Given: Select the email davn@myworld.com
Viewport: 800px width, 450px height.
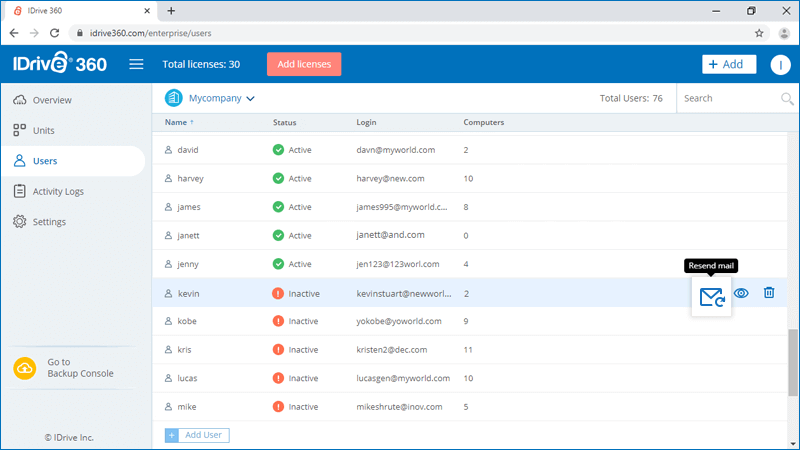Looking at the screenshot, I should tap(395, 150).
